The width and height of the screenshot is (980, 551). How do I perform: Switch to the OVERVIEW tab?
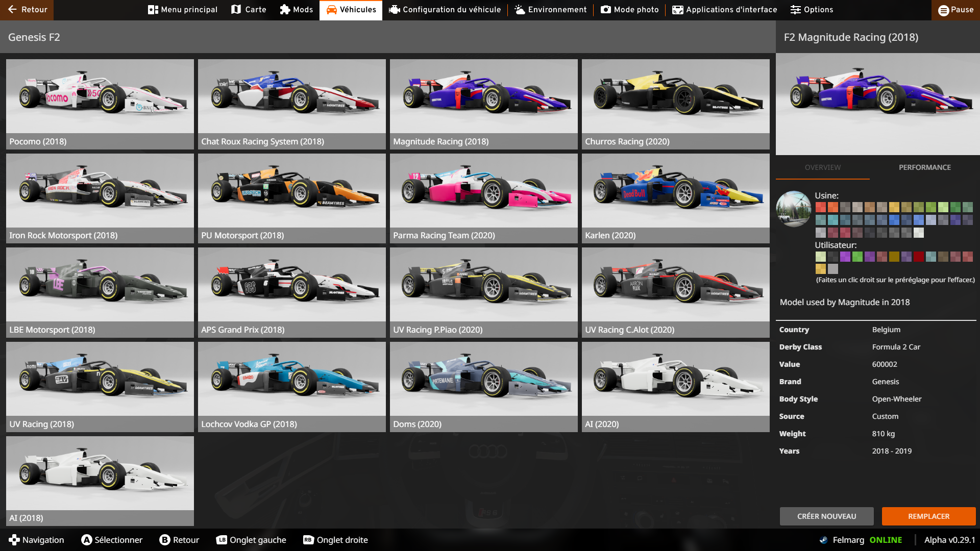822,167
